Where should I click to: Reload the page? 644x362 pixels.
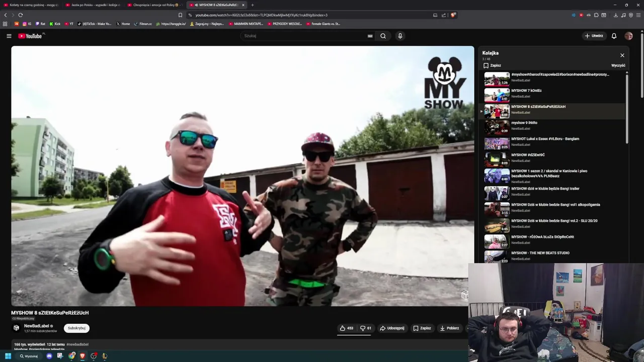coord(20,15)
